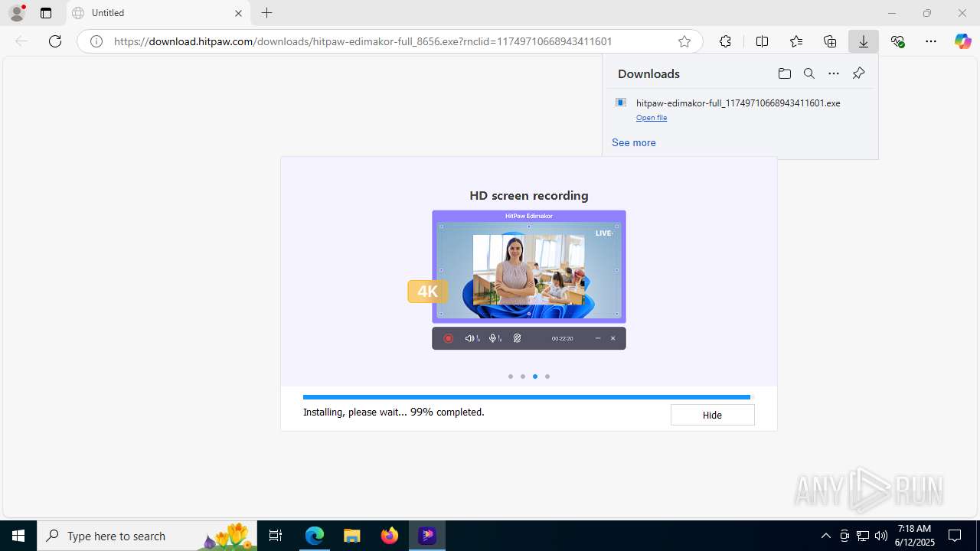Click the HD screen recording heading
Screen dimensions: 980x551
pyautogui.click(x=529, y=195)
